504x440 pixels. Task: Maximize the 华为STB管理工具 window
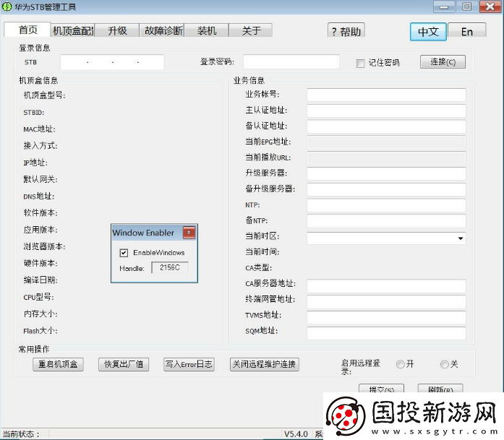pos(466,7)
